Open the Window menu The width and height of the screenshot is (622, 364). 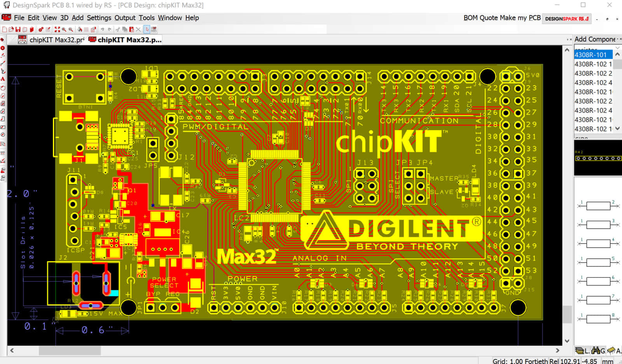(x=170, y=18)
